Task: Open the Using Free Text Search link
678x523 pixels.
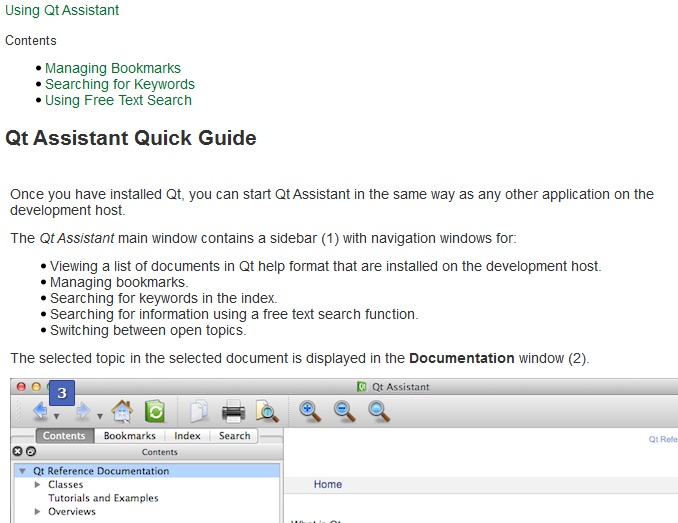Action: (118, 100)
